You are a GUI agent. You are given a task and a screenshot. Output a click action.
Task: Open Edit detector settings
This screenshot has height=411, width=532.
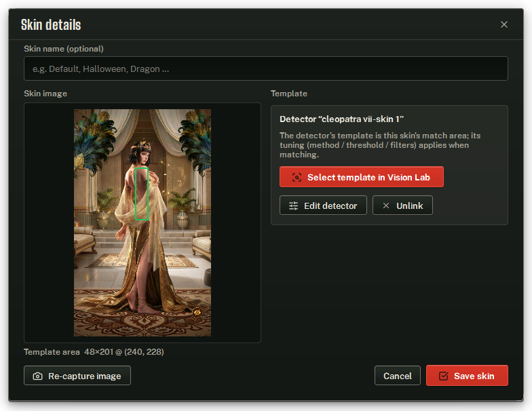(x=323, y=205)
